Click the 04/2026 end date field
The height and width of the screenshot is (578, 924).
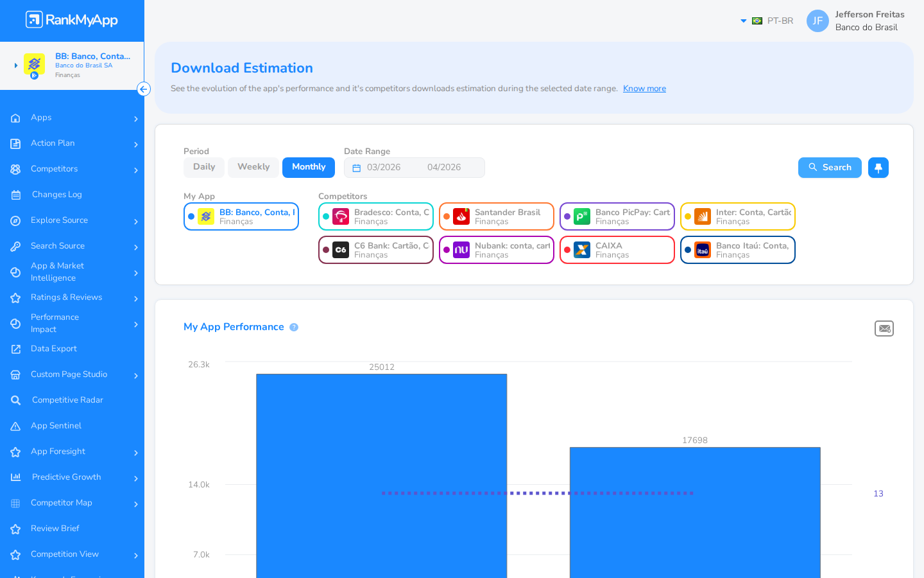tap(444, 168)
